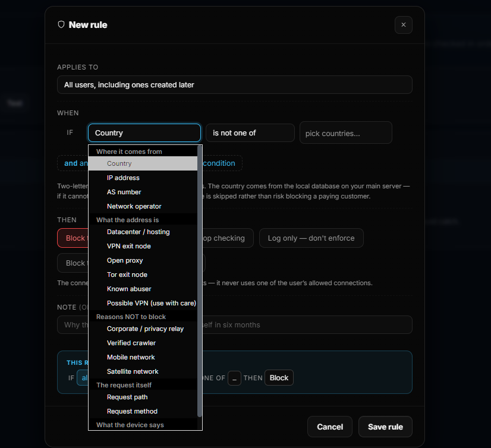Click the Cancel button
Screen dimensions: 491x448
pos(330,427)
